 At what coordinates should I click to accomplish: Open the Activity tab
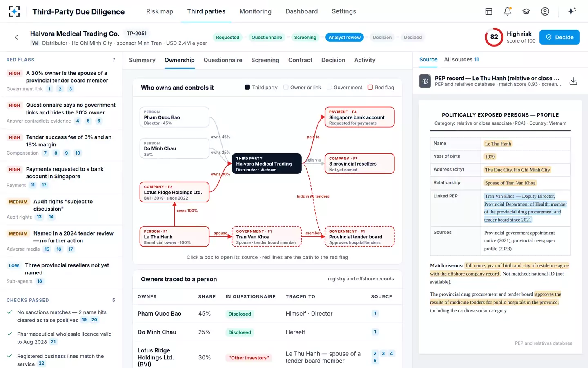[x=365, y=60]
